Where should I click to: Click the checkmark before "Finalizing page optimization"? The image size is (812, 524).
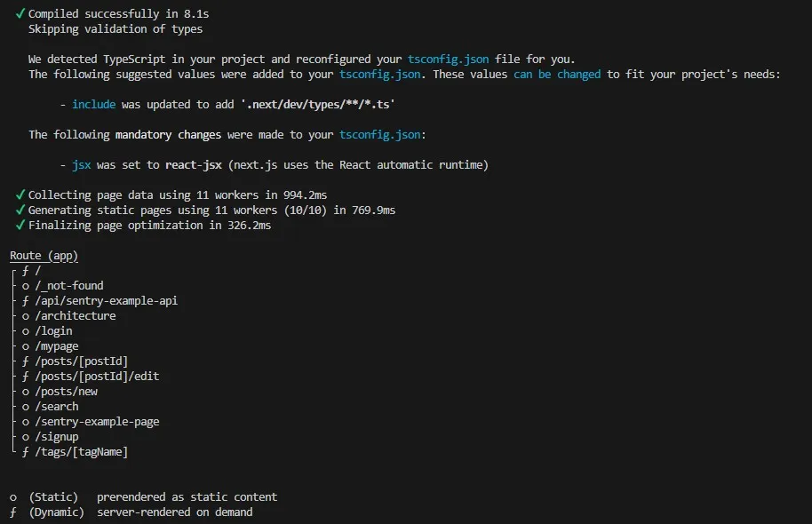coord(20,226)
